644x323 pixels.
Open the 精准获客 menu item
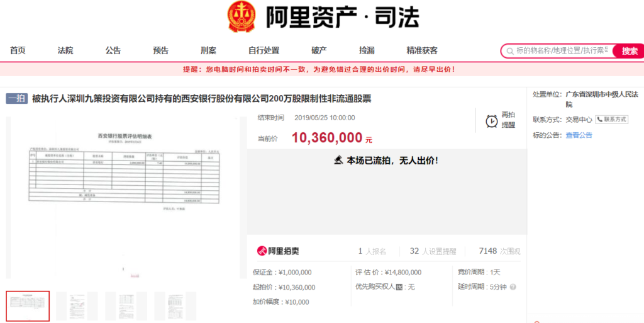click(x=422, y=50)
